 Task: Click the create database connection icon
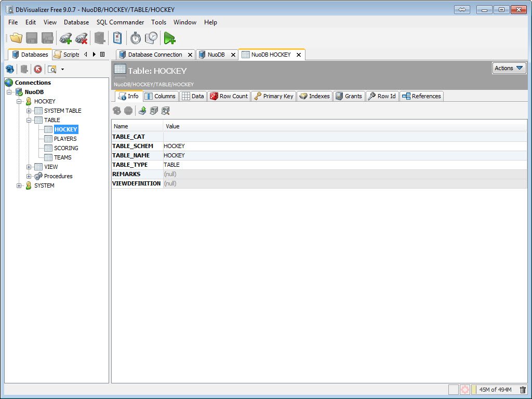coord(65,38)
